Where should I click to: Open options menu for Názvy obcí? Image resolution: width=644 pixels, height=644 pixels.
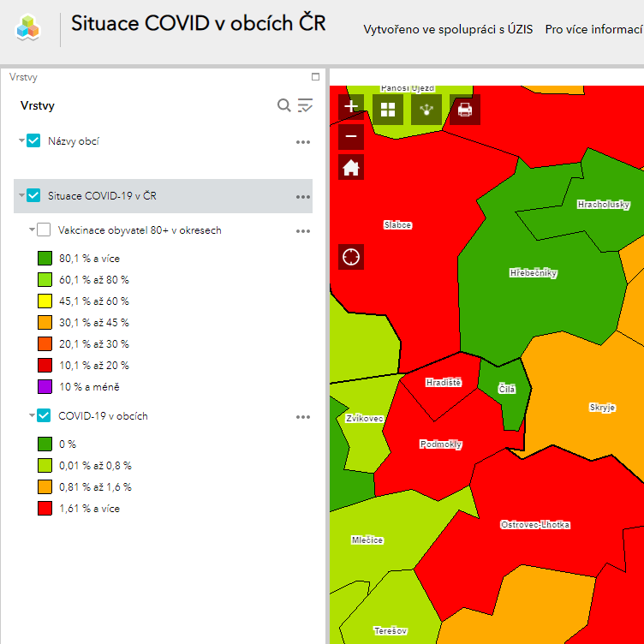[x=302, y=142]
